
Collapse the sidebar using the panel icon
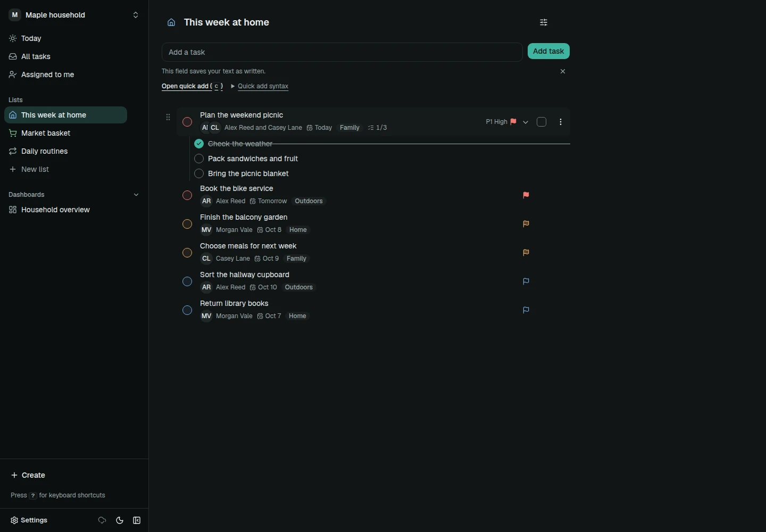(137, 520)
